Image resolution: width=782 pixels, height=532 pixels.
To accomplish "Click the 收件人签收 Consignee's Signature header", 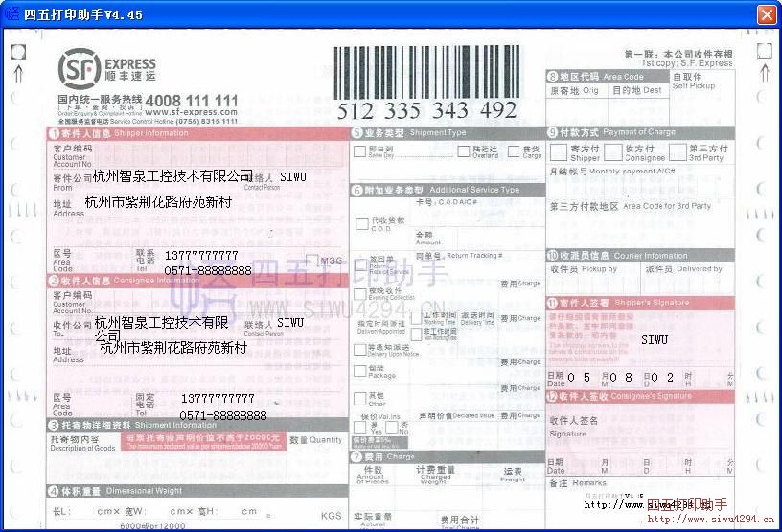I will point(640,396).
